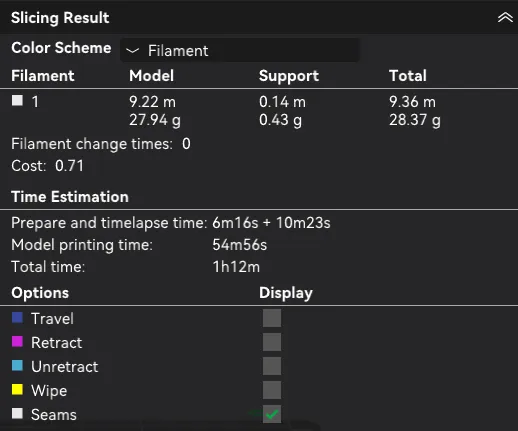Collapse the Slicing Result panel
Image resolution: width=518 pixels, height=431 pixels.
coord(505,17)
